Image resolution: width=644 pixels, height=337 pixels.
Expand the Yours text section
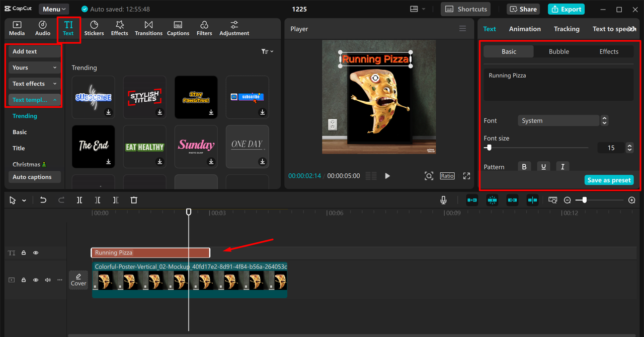pos(34,68)
